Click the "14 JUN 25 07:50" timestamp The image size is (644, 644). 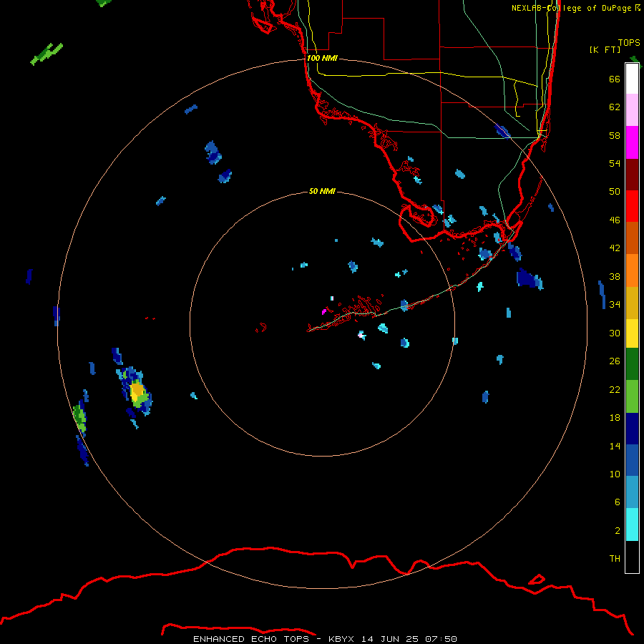409,639
